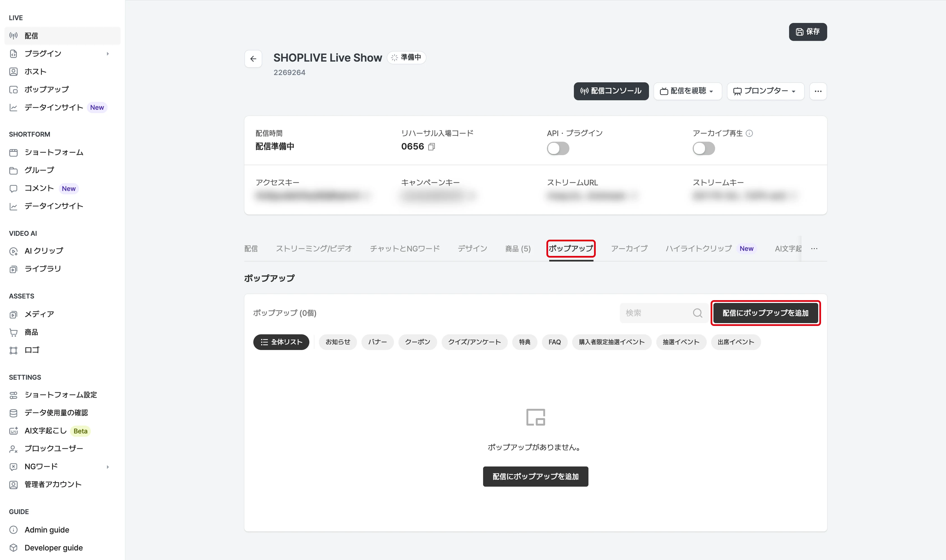Toggle the アーカイブ再生 switch
Viewport: 946px width, 560px height.
[x=704, y=149]
